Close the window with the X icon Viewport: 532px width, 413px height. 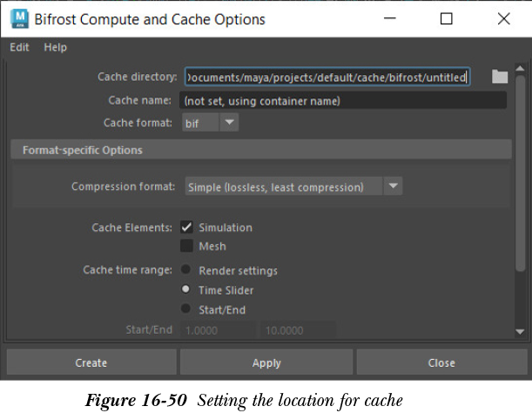point(503,18)
